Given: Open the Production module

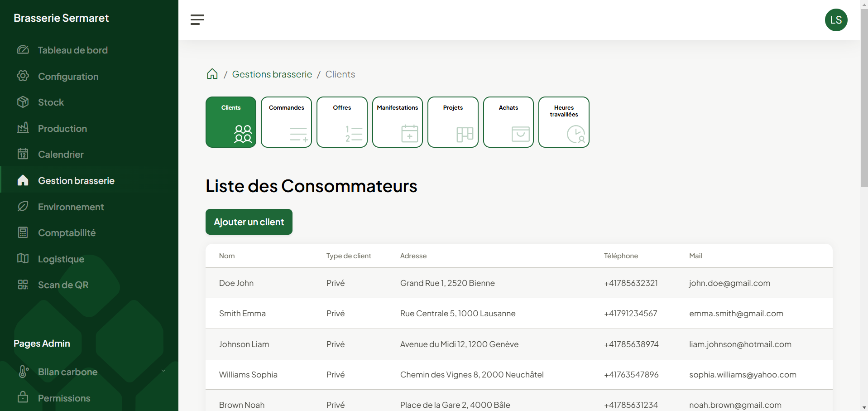Looking at the screenshot, I should click(62, 128).
